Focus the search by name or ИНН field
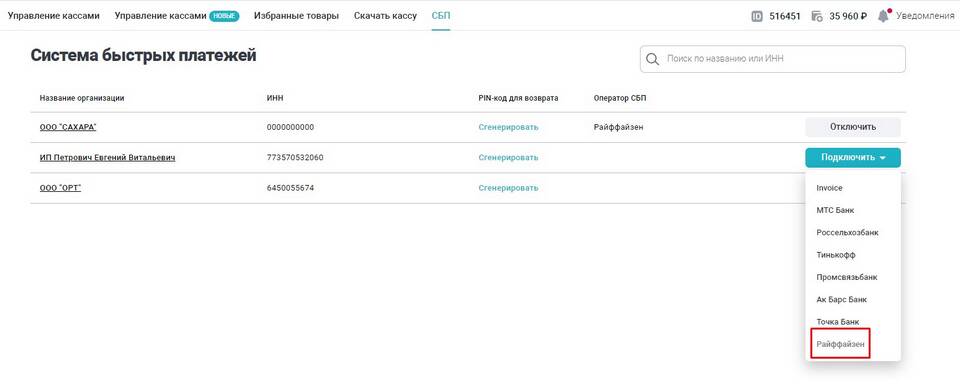Image resolution: width=960 pixels, height=388 pixels. coord(773,59)
